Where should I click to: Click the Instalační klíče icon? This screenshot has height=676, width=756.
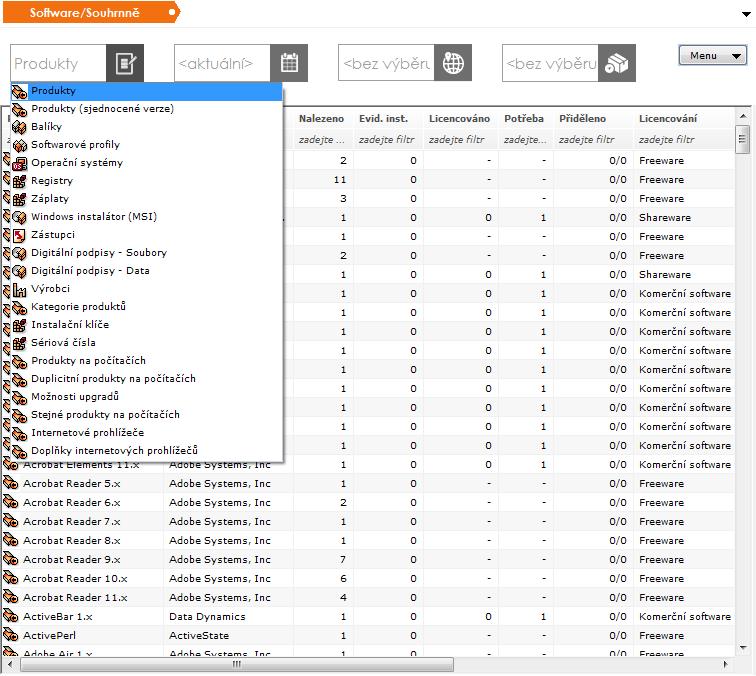click(x=19, y=325)
